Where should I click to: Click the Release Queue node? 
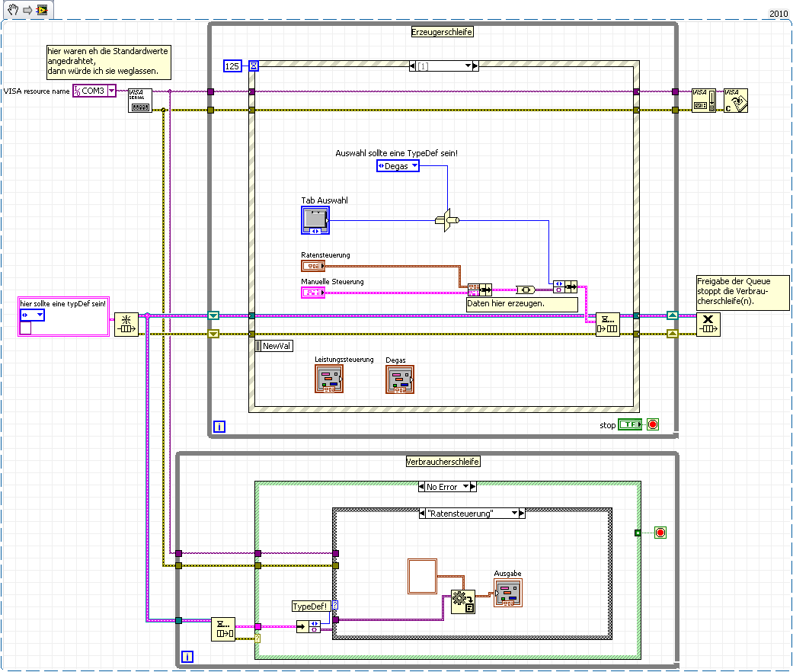(708, 325)
